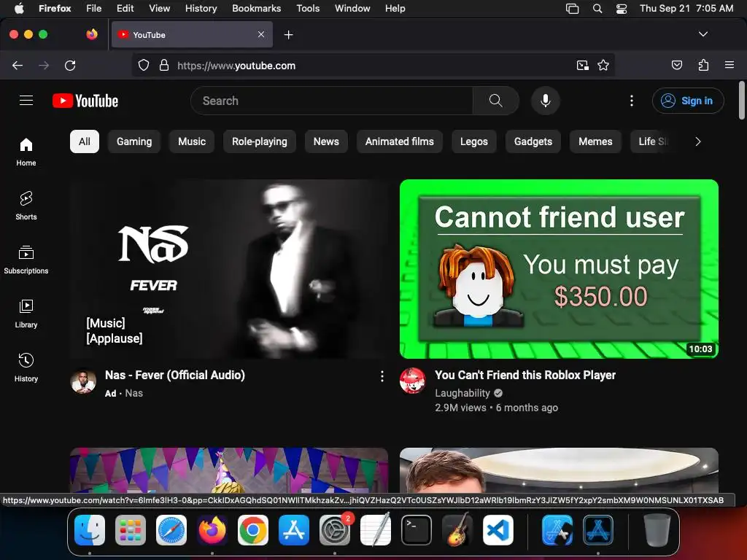Click the page vertical scrollbar
Viewport: 747px width, 560px height.
tap(741, 101)
